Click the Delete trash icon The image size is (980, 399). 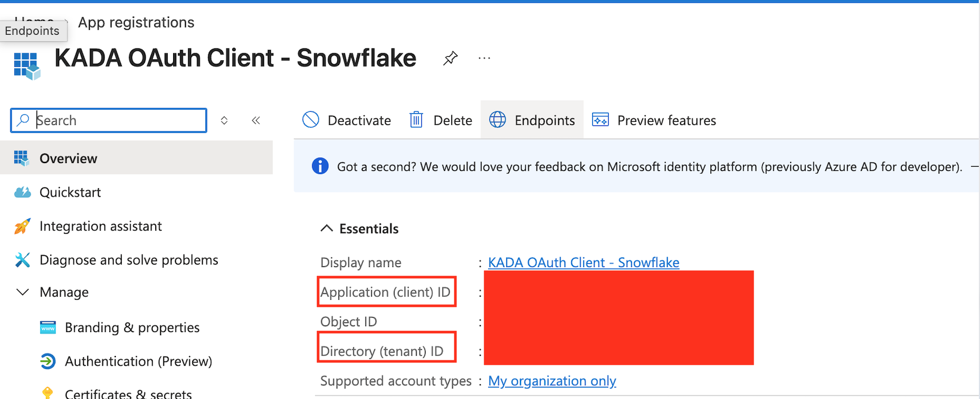(x=416, y=120)
